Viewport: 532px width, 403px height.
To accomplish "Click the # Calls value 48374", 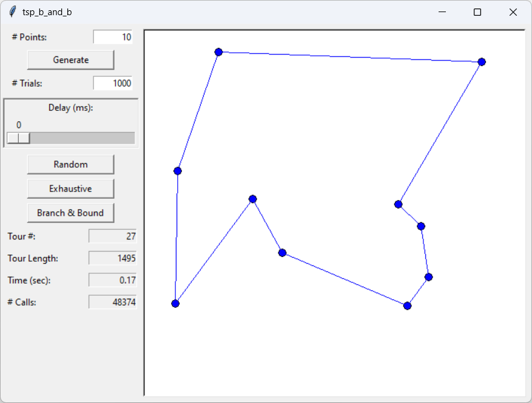I will [x=113, y=302].
